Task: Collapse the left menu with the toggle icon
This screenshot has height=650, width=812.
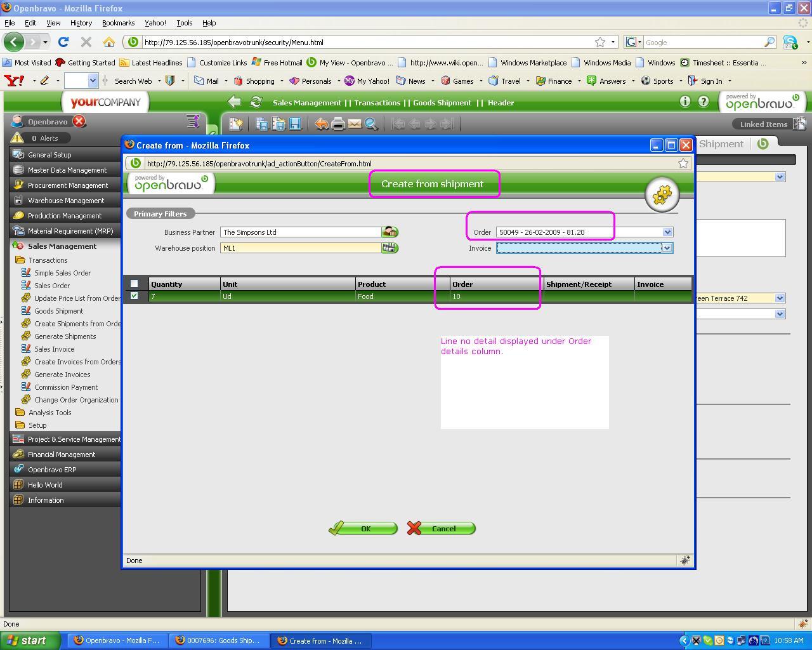Action: (193, 121)
